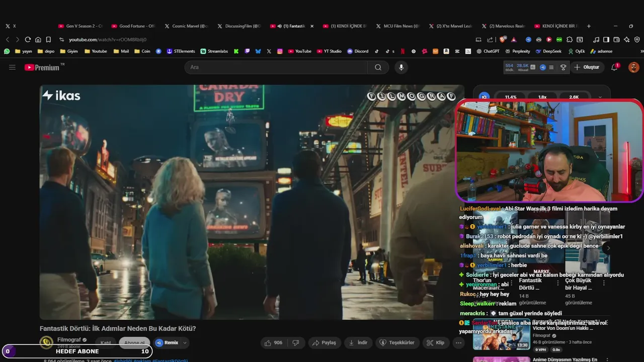Viewport: 644px width, 362px height.
Task: Open the Brave Rewards triangle icon
Action: coord(514,40)
